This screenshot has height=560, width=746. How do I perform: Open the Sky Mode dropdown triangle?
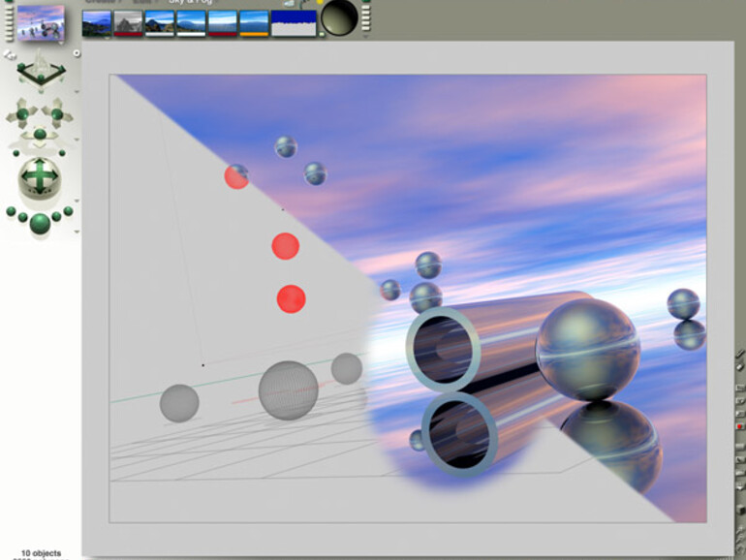click(x=107, y=39)
